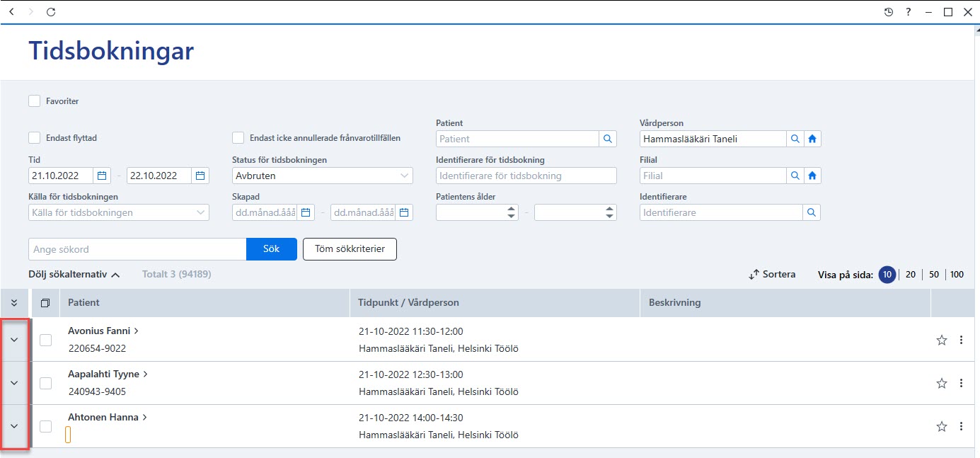
Task: Show 100 results per page
Action: tap(957, 275)
